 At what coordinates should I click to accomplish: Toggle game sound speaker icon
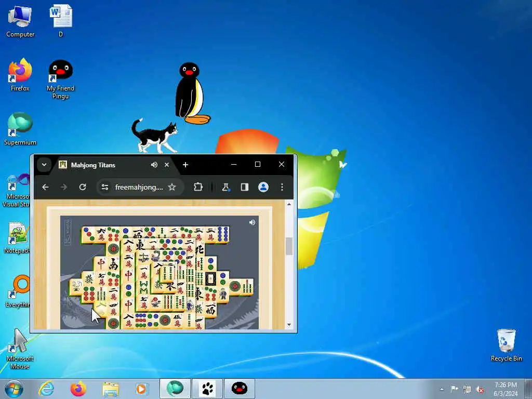tap(252, 222)
